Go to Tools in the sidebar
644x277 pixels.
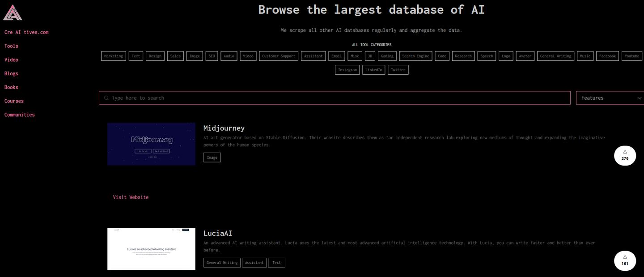click(x=11, y=46)
